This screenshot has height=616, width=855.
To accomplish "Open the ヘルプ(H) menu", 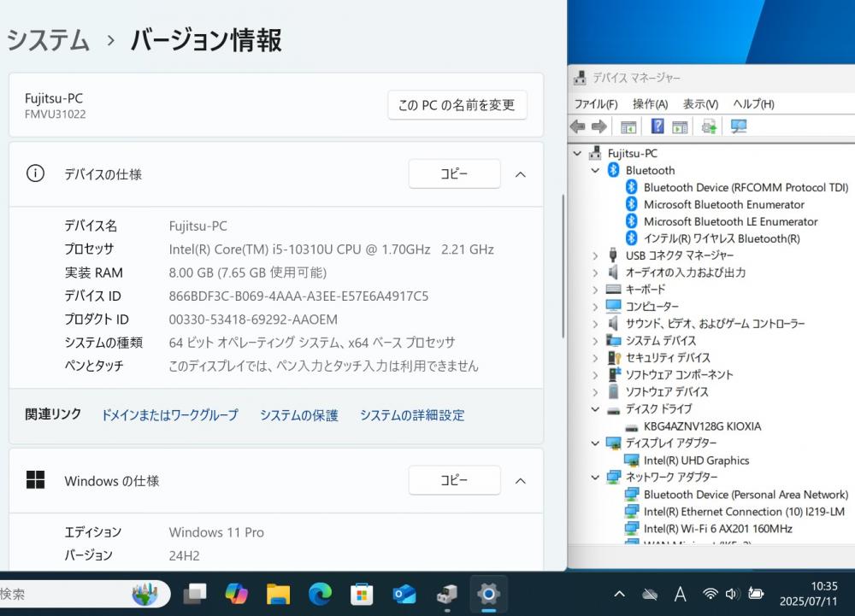I will pos(753,104).
